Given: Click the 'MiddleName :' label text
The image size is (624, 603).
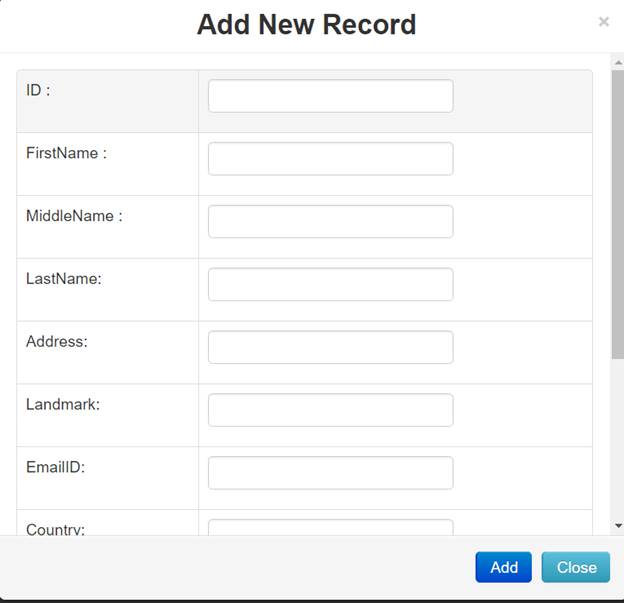Looking at the screenshot, I should (74, 216).
